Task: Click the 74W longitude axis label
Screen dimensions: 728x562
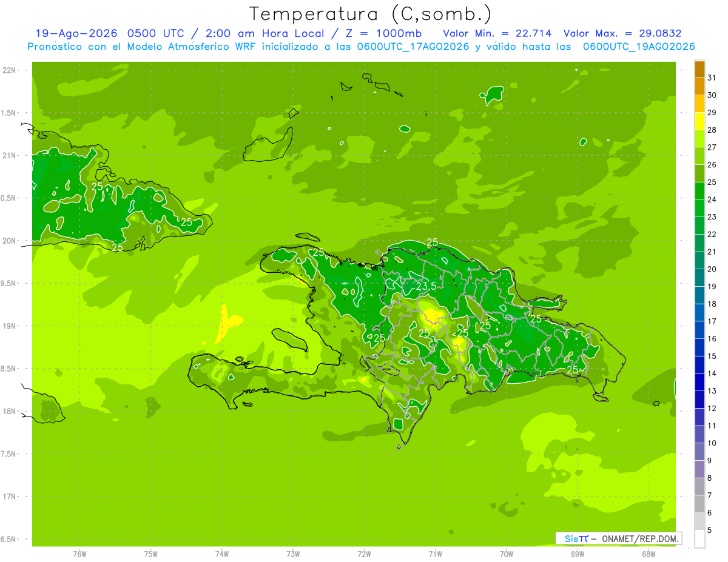Action: (x=222, y=554)
